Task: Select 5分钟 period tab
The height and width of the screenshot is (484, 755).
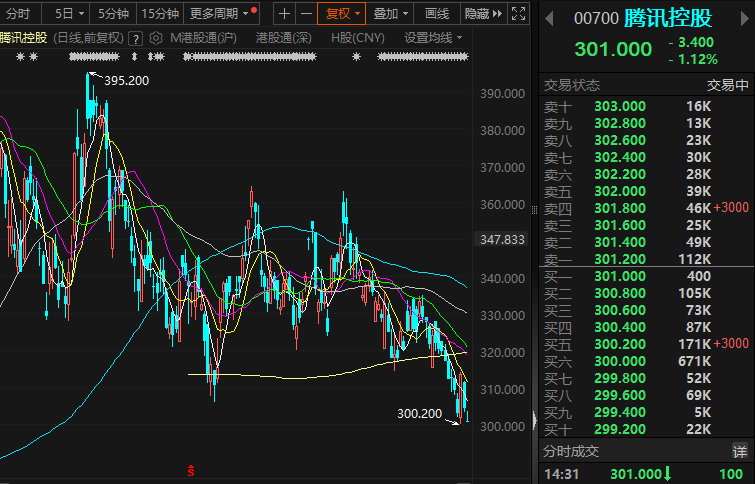Action: coord(113,14)
